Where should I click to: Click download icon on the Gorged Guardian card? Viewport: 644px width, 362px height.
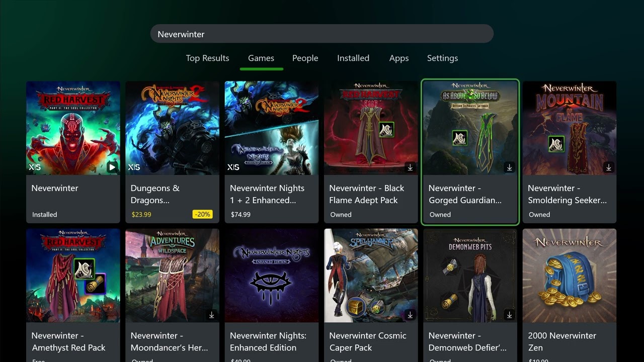click(x=509, y=167)
